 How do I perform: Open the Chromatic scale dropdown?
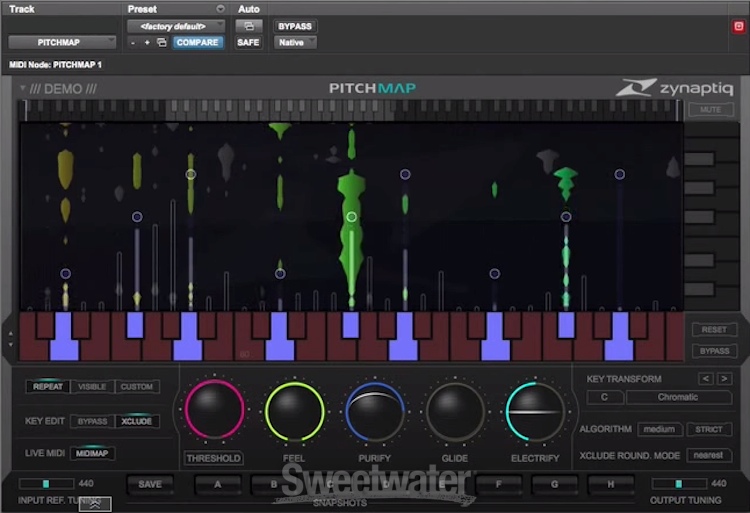coord(679,397)
